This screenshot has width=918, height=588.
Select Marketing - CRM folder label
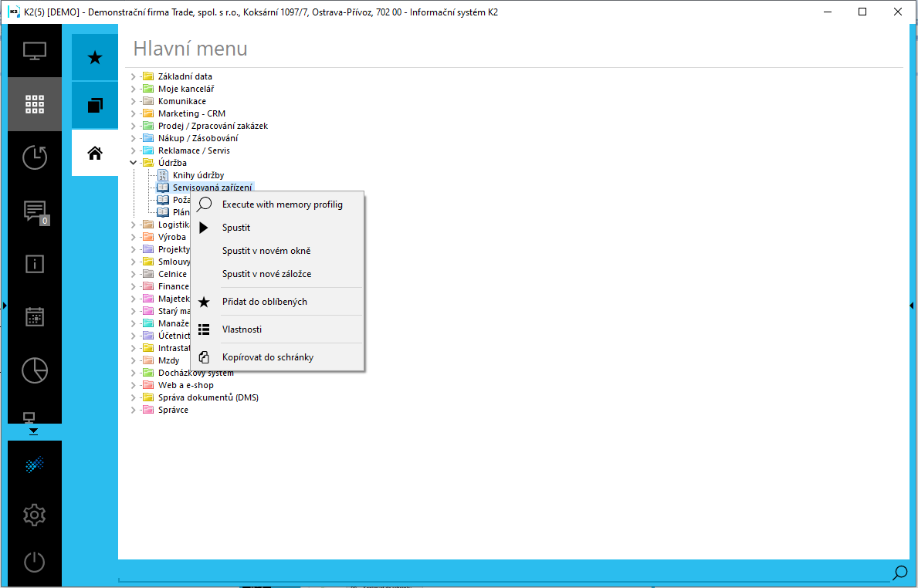(191, 113)
